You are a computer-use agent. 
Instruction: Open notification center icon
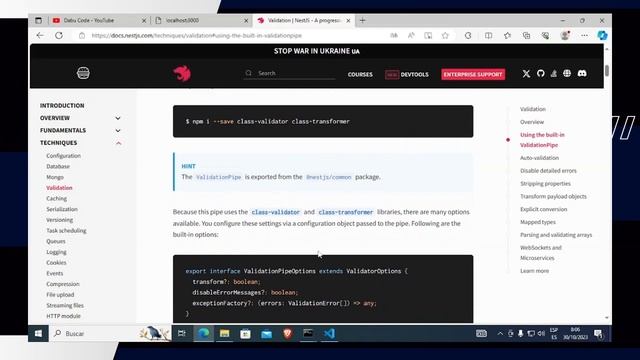[x=598, y=333]
